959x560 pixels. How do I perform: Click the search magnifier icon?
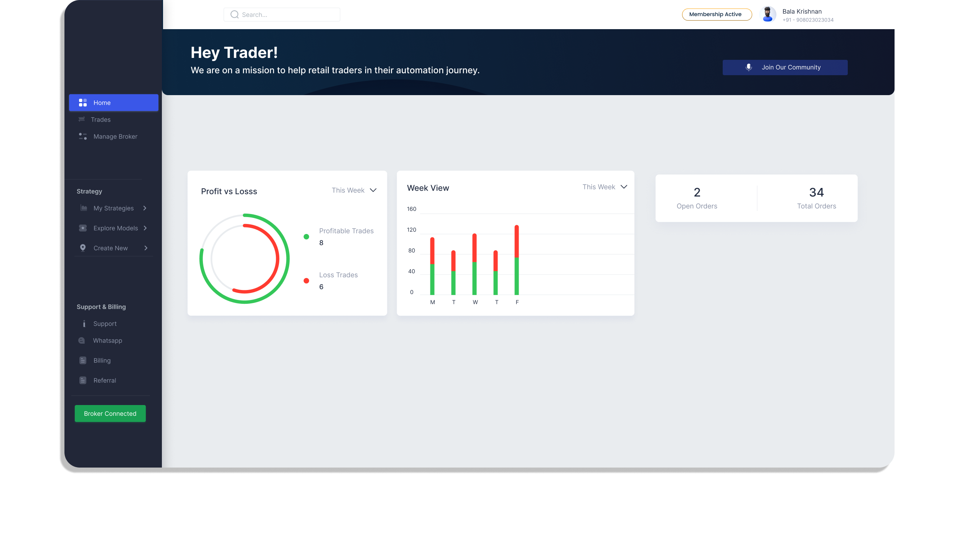(234, 15)
